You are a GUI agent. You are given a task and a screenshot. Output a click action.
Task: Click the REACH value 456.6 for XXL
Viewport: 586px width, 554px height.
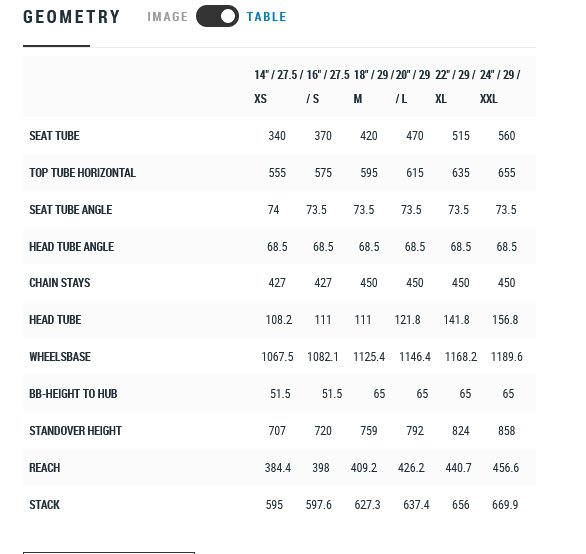506,468
